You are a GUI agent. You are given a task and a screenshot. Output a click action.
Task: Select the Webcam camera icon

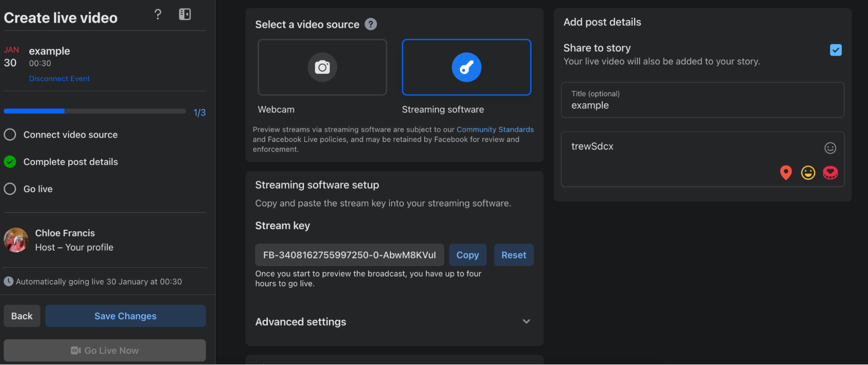coord(322,67)
